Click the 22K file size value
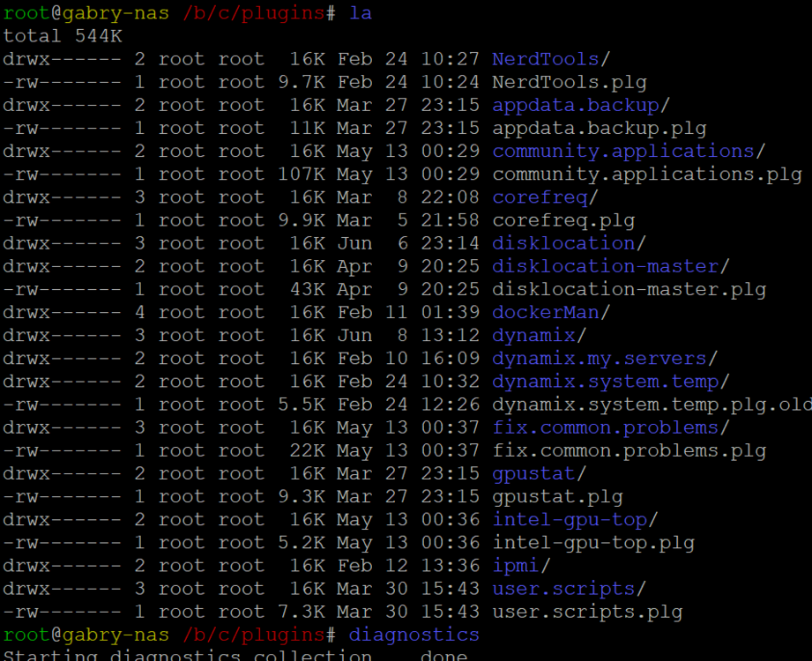This screenshot has height=661, width=812. (308, 450)
